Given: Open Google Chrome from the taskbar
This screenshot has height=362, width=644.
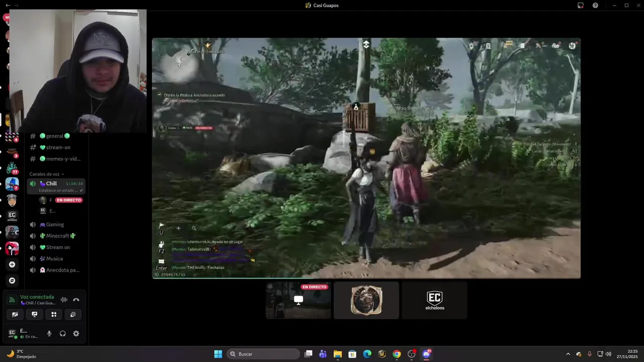Looking at the screenshot, I should (x=397, y=354).
